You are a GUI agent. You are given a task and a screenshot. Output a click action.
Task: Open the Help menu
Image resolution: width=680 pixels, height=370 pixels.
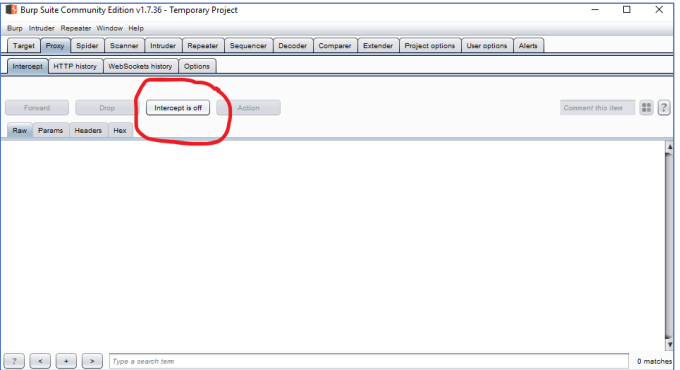(136, 28)
